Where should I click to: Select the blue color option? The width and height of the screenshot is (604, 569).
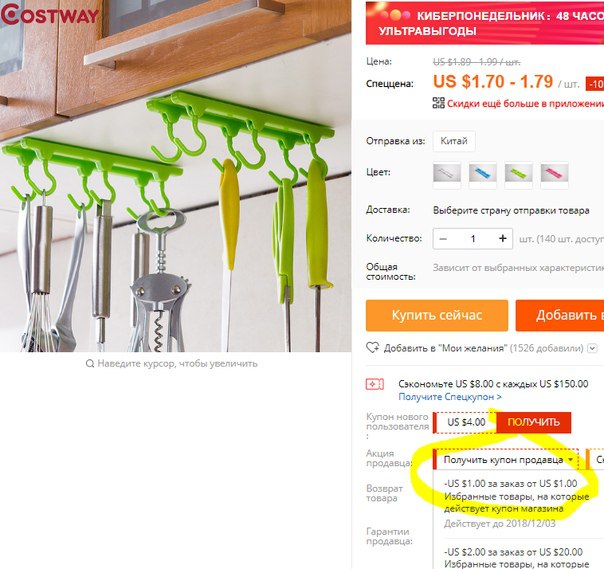(x=483, y=175)
